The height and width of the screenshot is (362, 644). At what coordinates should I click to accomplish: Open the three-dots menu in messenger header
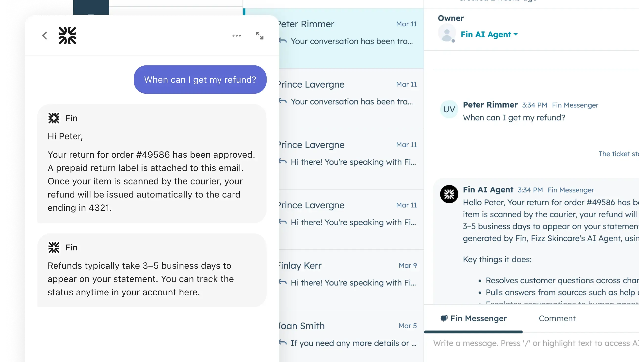tap(237, 36)
